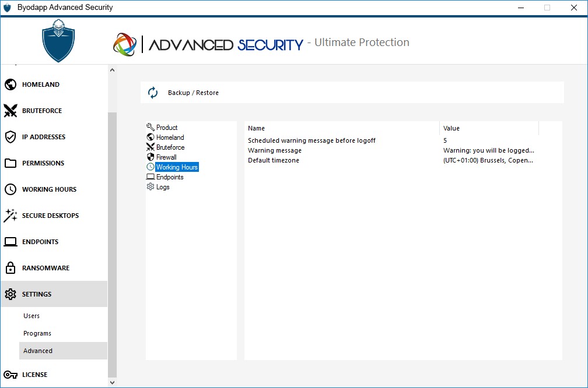Image resolution: width=588 pixels, height=388 pixels.
Task: Open the Users settings submenu item
Action: click(x=32, y=316)
